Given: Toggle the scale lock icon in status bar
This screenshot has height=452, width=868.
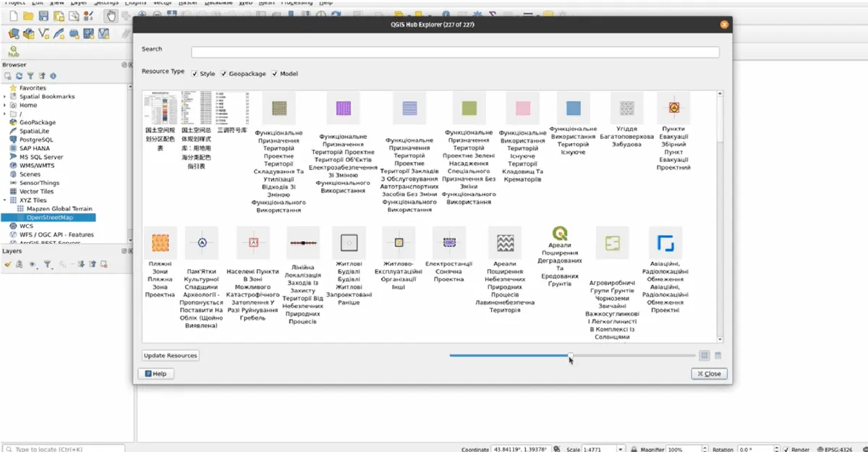Looking at the screenshot, I should [633, 449].
